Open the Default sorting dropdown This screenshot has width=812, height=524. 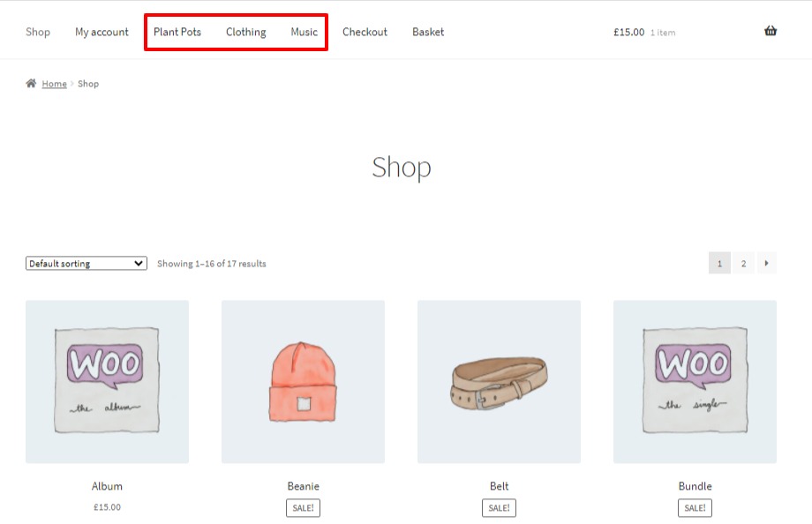coord(85,263)
